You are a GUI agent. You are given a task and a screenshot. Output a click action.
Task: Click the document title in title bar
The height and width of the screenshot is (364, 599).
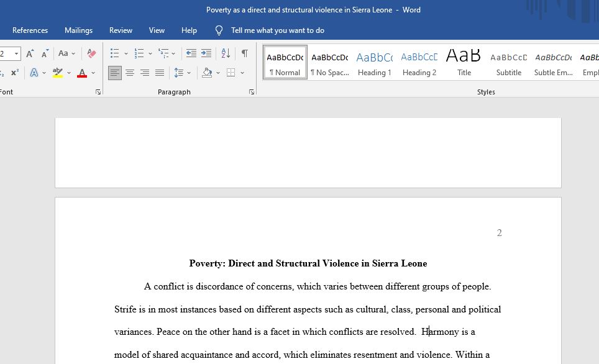299,10
